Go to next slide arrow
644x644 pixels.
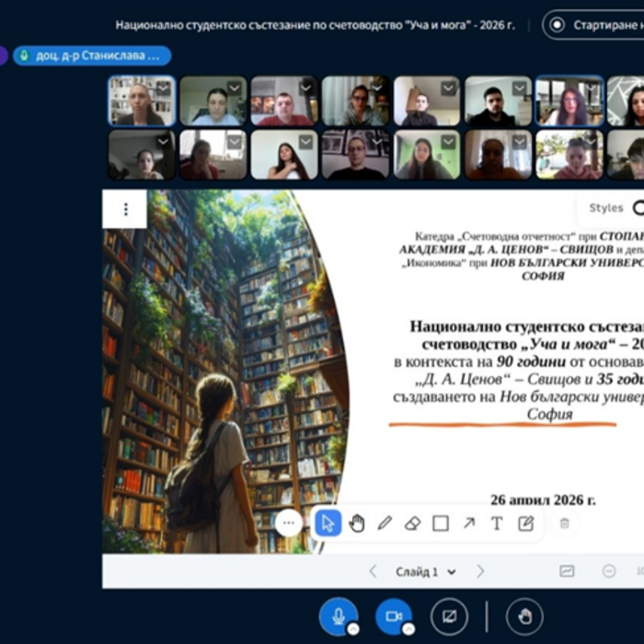tap(480, 571)
